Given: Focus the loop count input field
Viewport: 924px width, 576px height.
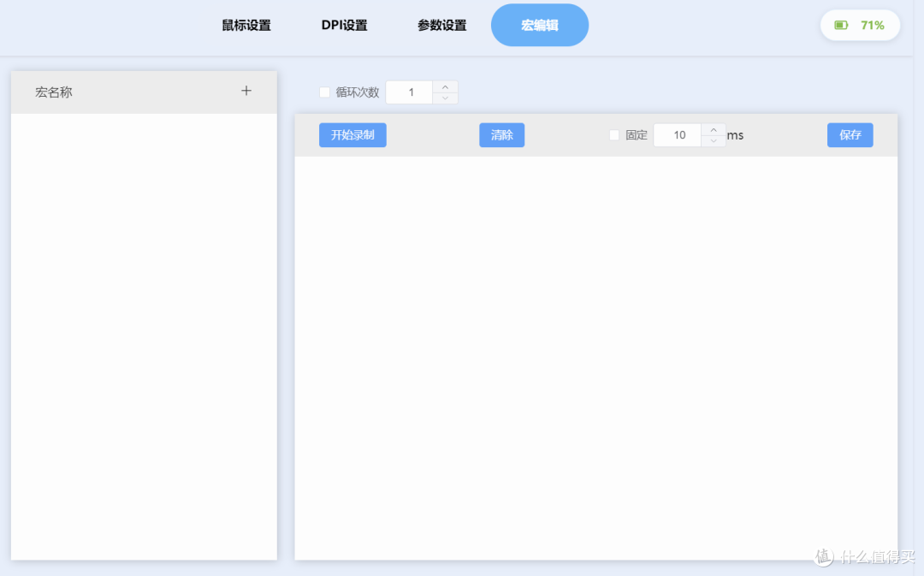Looking at the screenshot, I should pos(410,92).
